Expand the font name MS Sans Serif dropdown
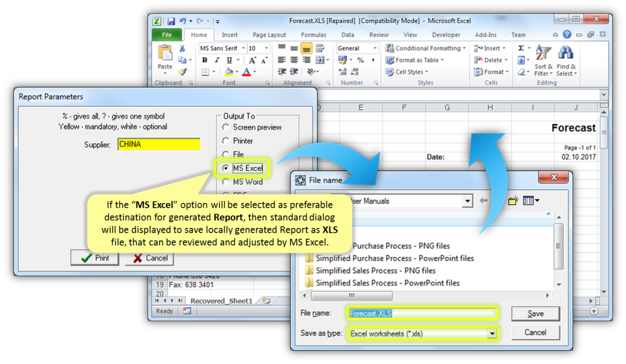 click(242, 48)
